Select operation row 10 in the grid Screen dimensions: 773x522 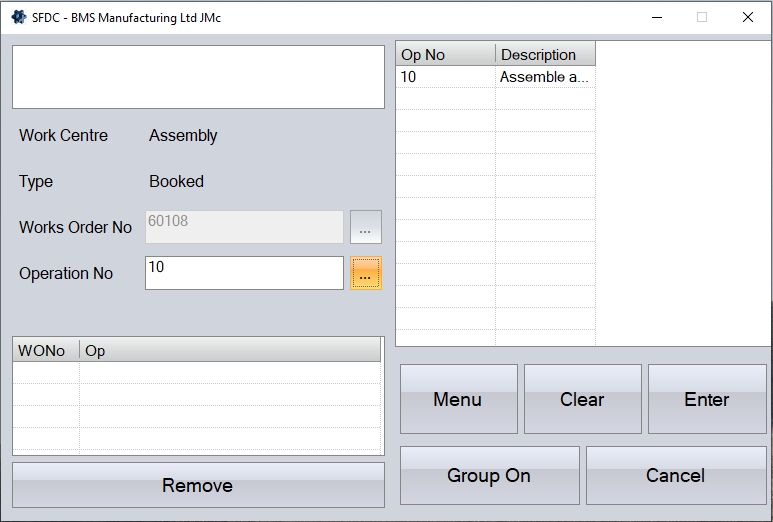[445, 77]
